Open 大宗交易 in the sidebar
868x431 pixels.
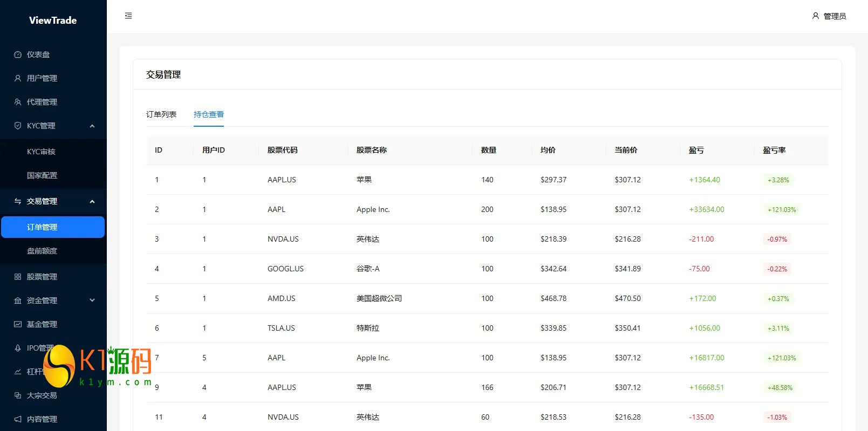(53, 395)
